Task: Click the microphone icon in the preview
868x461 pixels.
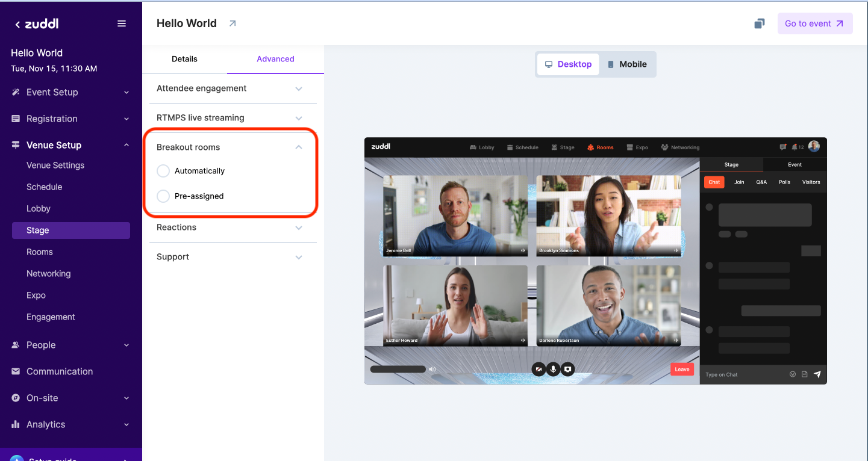Action: coord(553,369)
